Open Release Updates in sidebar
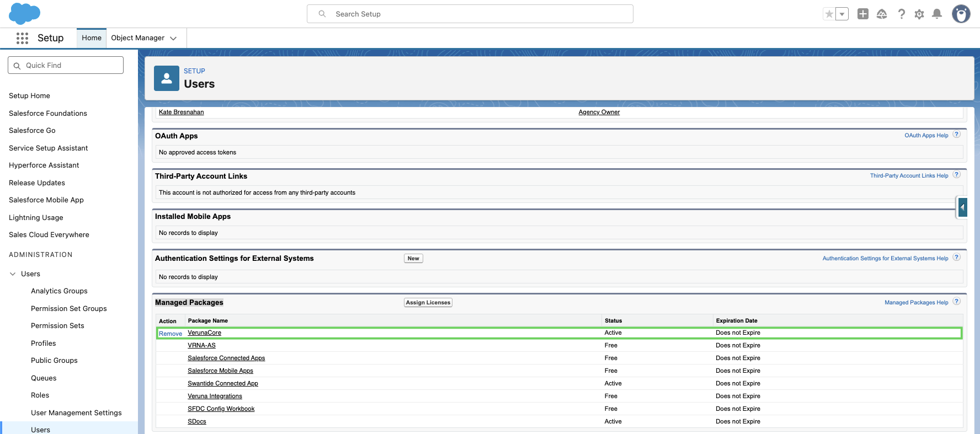The image size is (980, 434). (37, 183)
